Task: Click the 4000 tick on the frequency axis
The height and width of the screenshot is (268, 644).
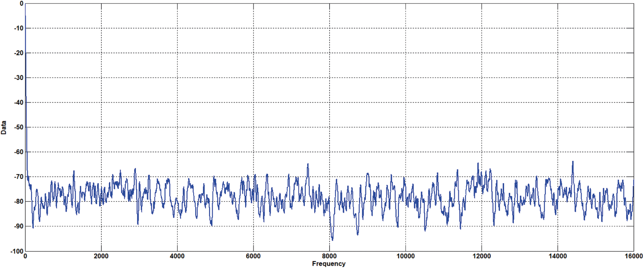Action: click(x=177, y=256)
